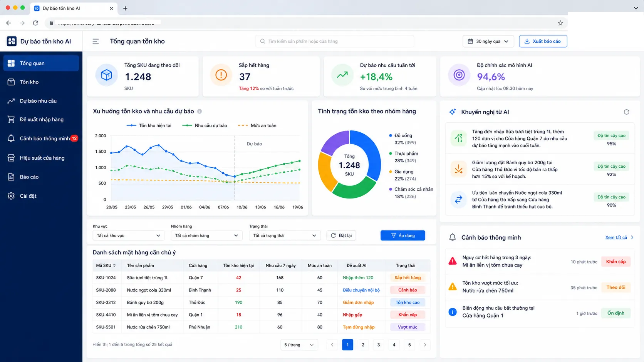Click the Chăm sóc cá nhân legend color dot
This screenshot has width=644, height=362.
point(391,189)
